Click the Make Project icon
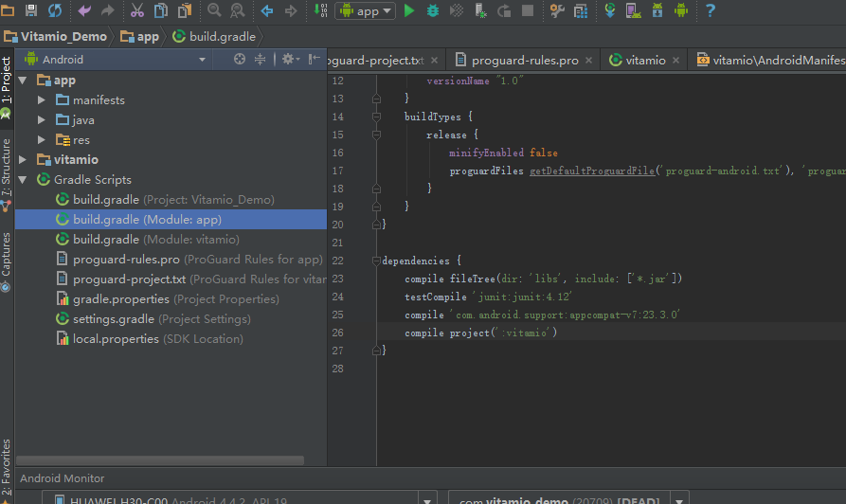Screen dimensions: 846x504 click(320, 10)
